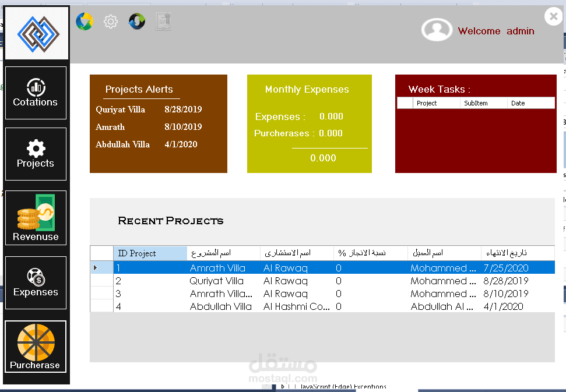Select the Amrath Villa cell in row 1

[223, 268]
